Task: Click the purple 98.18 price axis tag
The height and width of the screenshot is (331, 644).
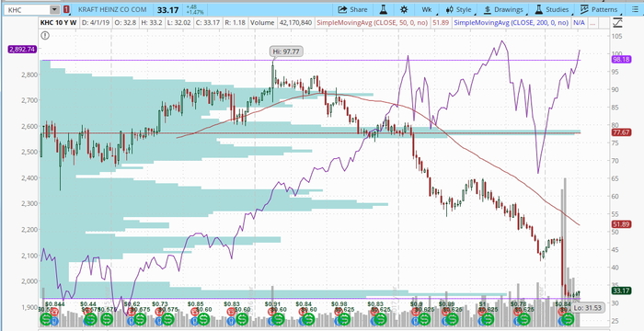Action: click(x=621, y=60)
